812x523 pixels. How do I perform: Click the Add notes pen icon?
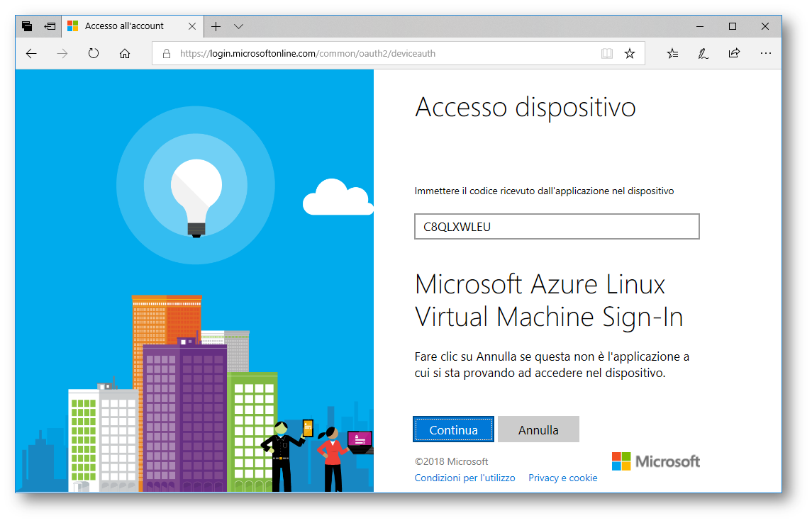click(703, 53)
